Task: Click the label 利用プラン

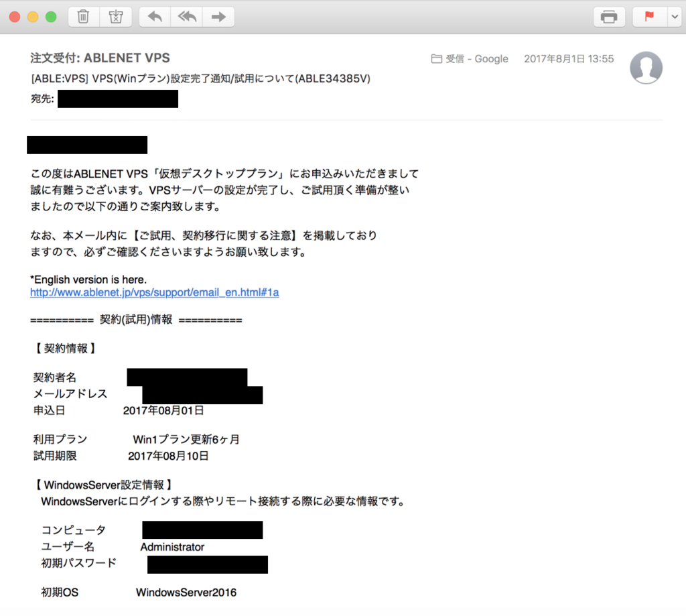Action: click(60, 439)
